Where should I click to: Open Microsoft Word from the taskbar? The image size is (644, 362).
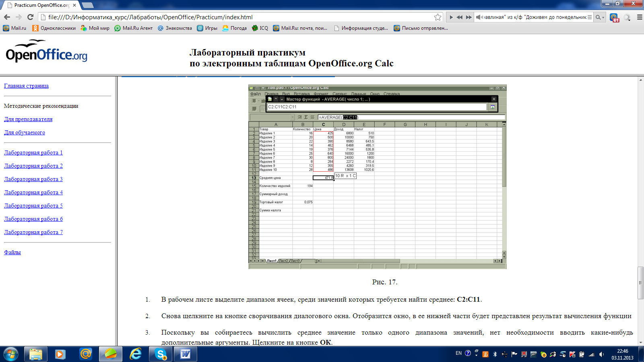(x=186, y=354)
